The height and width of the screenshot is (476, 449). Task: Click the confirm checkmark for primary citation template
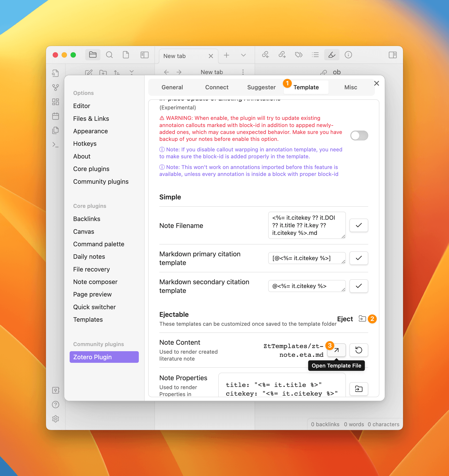[359, 258]
